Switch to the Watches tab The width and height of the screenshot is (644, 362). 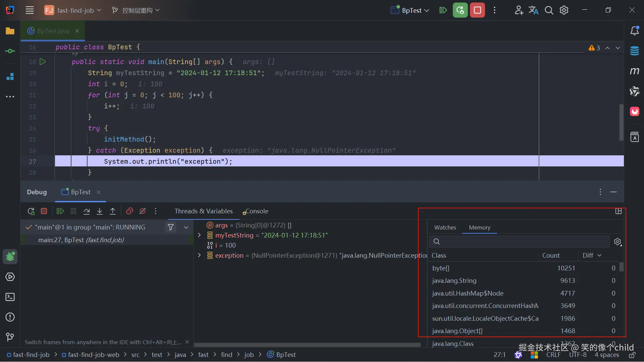tap(445, 227)
